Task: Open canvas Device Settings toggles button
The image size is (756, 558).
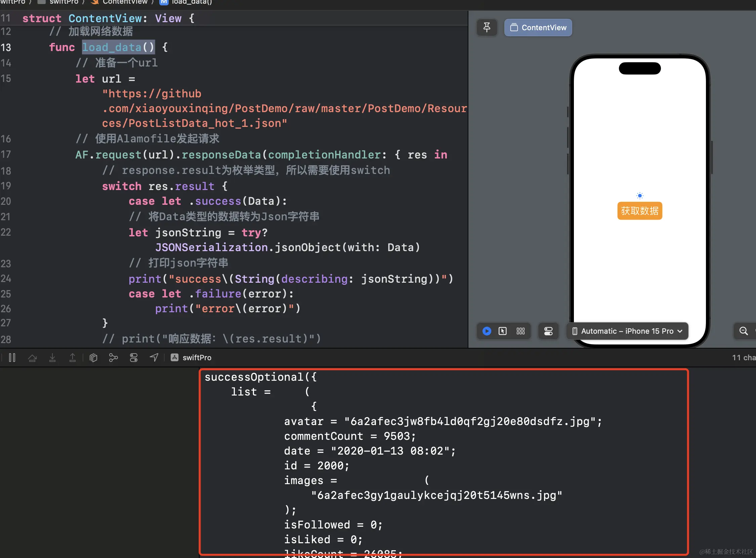Action: (x=548, y=331)
